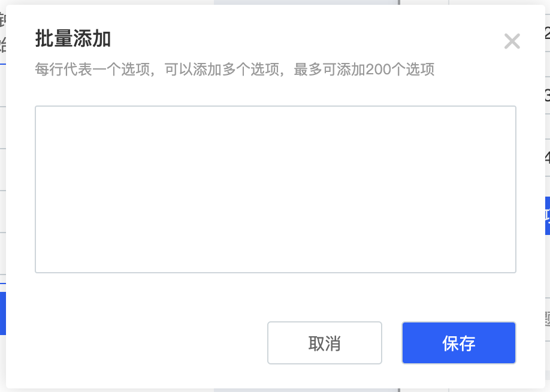Screen dimensions: 550x392
Task: Click the cut-off gray text at the background's lower right
Action: click(x=548, y=319)
